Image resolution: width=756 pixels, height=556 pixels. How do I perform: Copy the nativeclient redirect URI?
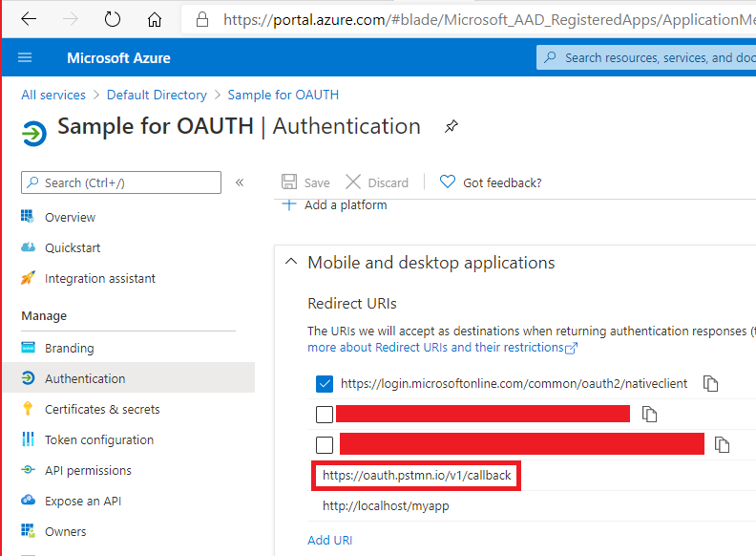click(x=710, y=384)
